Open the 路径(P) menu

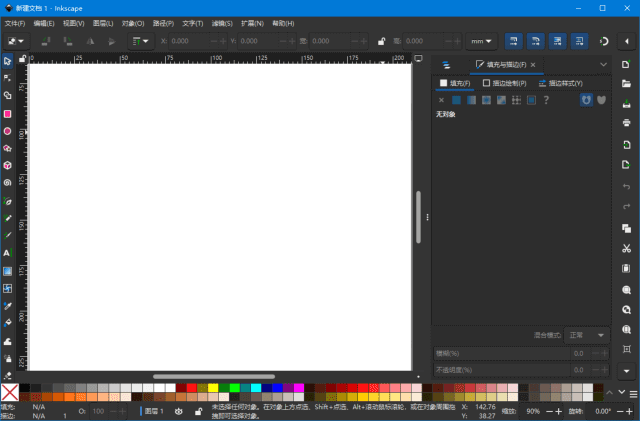164,23
